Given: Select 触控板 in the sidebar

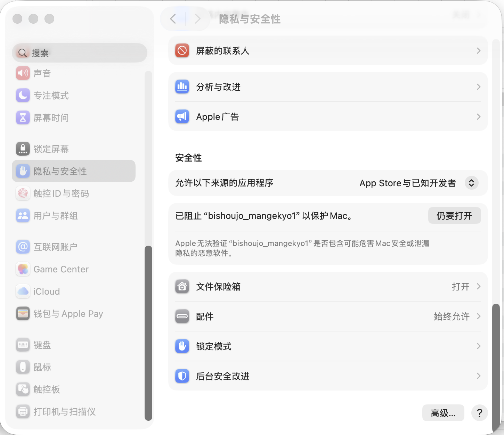Looking at the screenshot, I should (x=47, y=389).
